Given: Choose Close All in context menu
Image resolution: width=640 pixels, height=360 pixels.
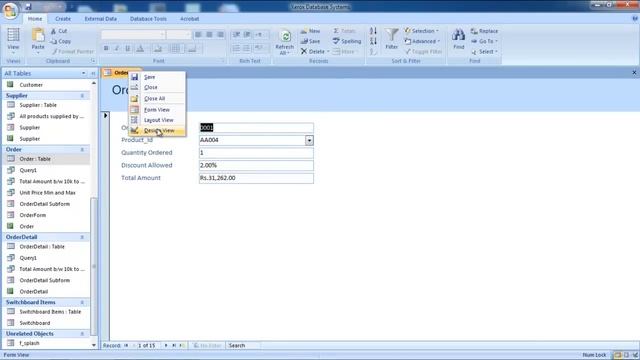Looking at the screenshot, I should click(157, 98).
